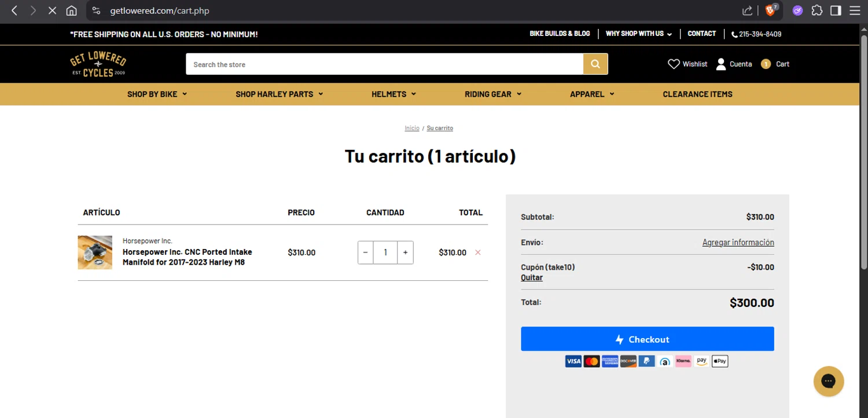Image resolution: width=868 pixels, height=418 pixels.
Task: Decrease quantity with minus button
Action: 366,252
